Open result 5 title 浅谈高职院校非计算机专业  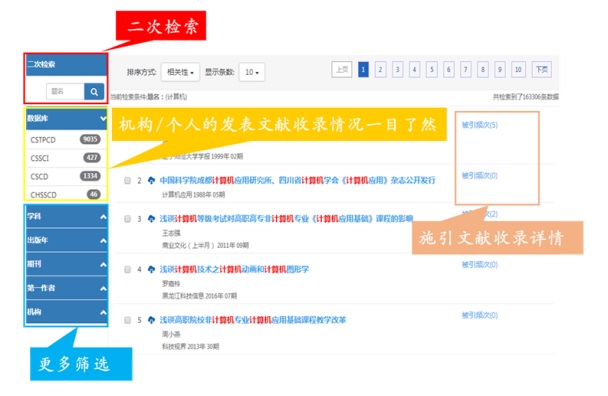(253, 320)
